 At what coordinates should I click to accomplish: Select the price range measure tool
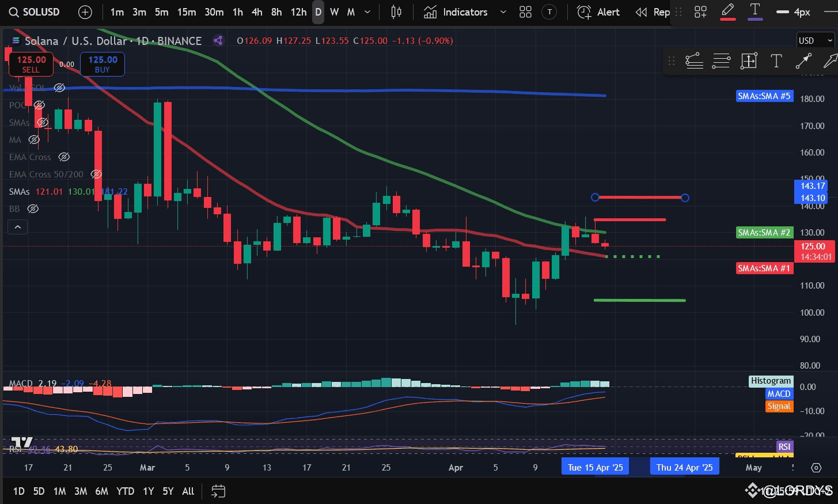pyautogui.click(x=749, y=60)
